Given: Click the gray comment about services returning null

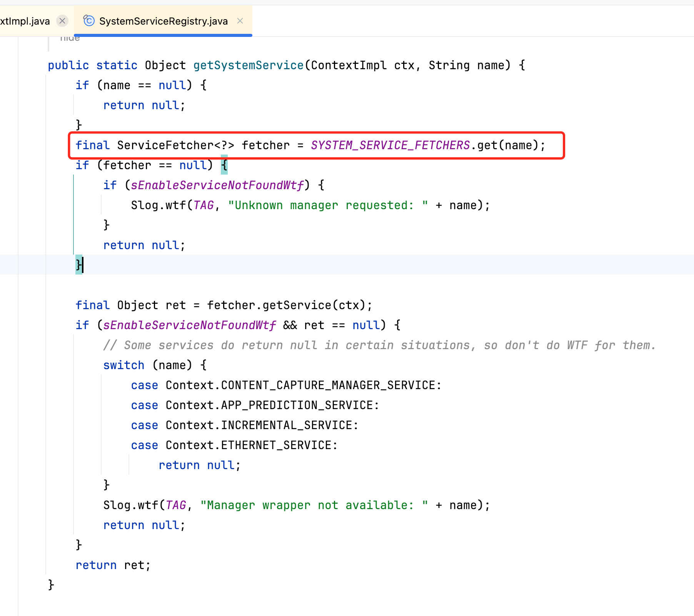Looking at the screenshot, I should 379,345.
